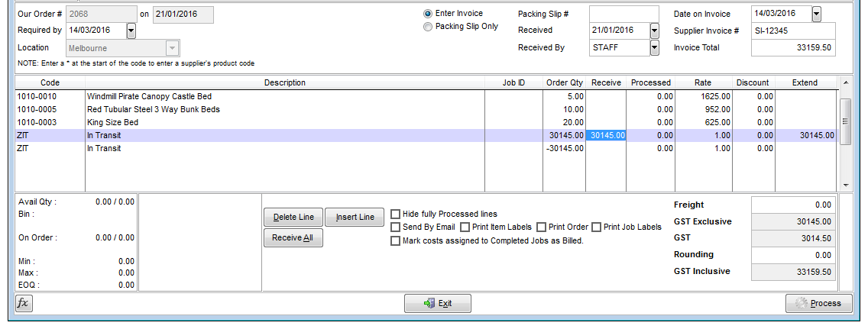
Task: Select the Red Tubular Steel 3 Way Bunk Beds row
Action: [425, 109]
